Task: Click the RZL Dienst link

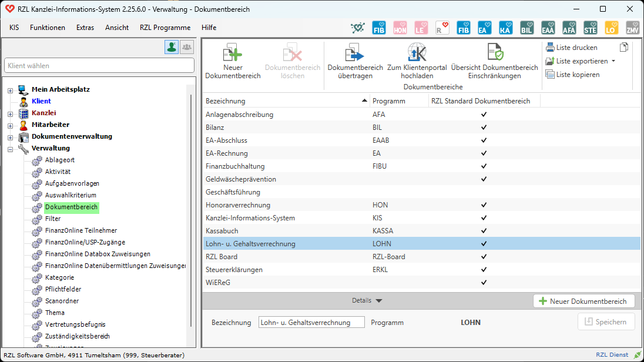Action: (613, 355)
